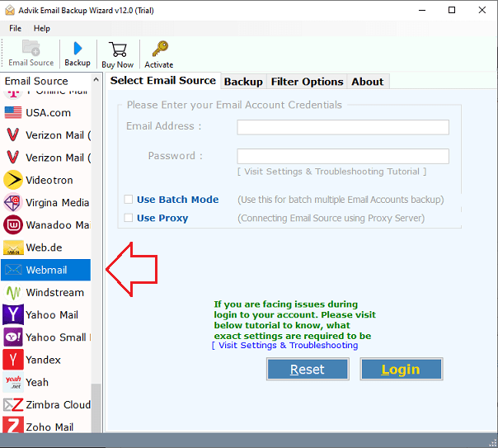498x448 pixels.
Task: Choose the Virgina Media icon
Action: click(12, 202)
